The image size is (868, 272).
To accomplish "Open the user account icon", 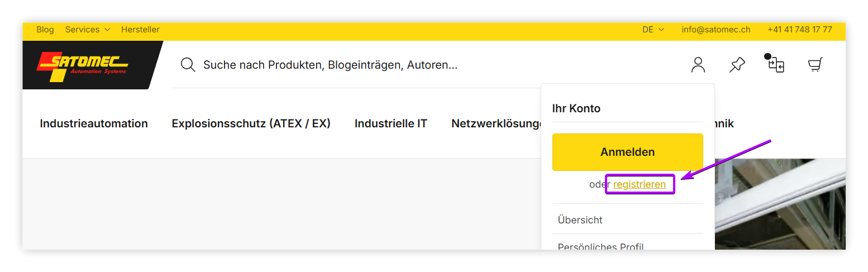I will tap(698, 65).
